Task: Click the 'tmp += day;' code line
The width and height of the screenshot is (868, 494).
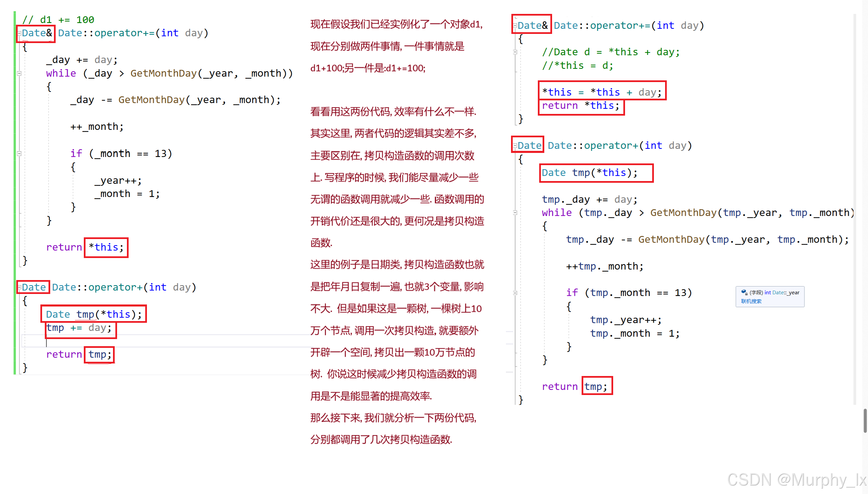Action: click(79, 328)
